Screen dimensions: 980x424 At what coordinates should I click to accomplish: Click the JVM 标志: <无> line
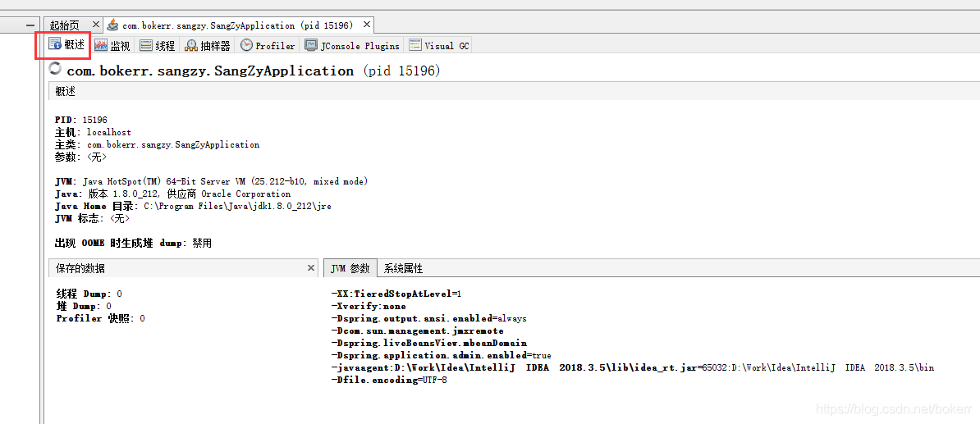pos(93,218)
